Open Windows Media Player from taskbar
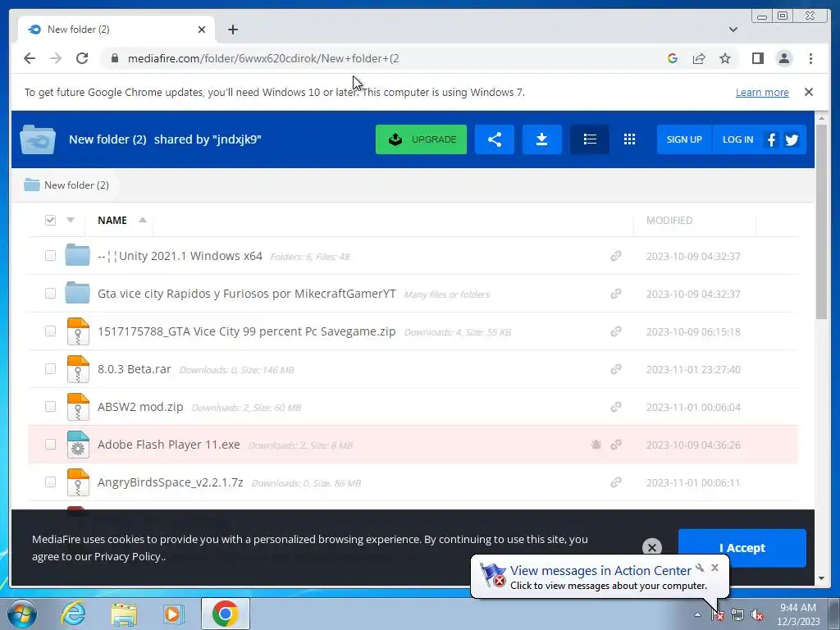840x630 pixels. coord(173,614)
